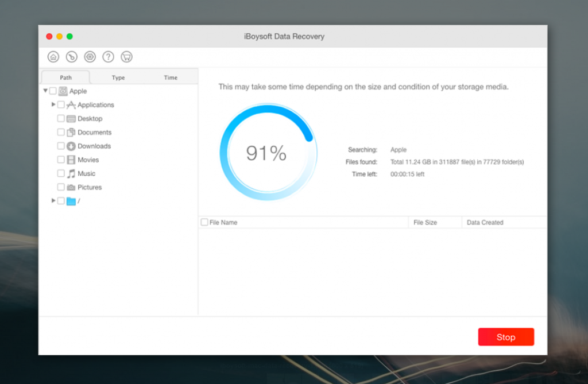Toggle the File Name select-all checkbox

(204, 222)
